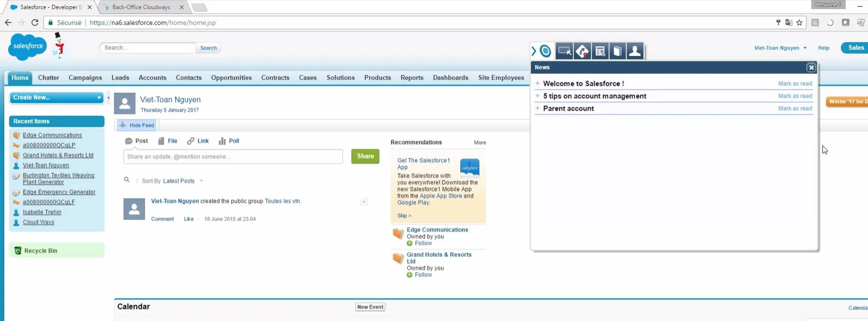Open the Campaigns tab
Image resolution: width=868 pixels, height=321 pixels.
click(x=85, y=77)
